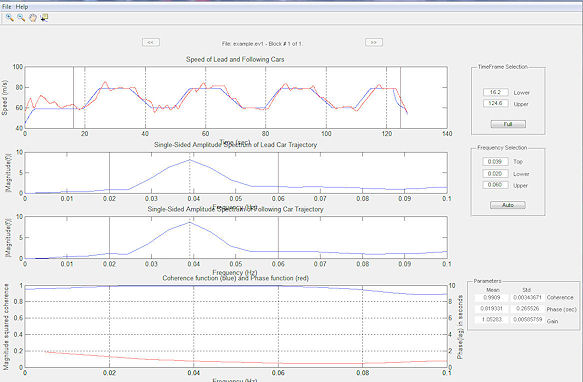
Task: Edit the Frequency Lower field 0.020
Action: pyautogui.click(x=495, y=173)
